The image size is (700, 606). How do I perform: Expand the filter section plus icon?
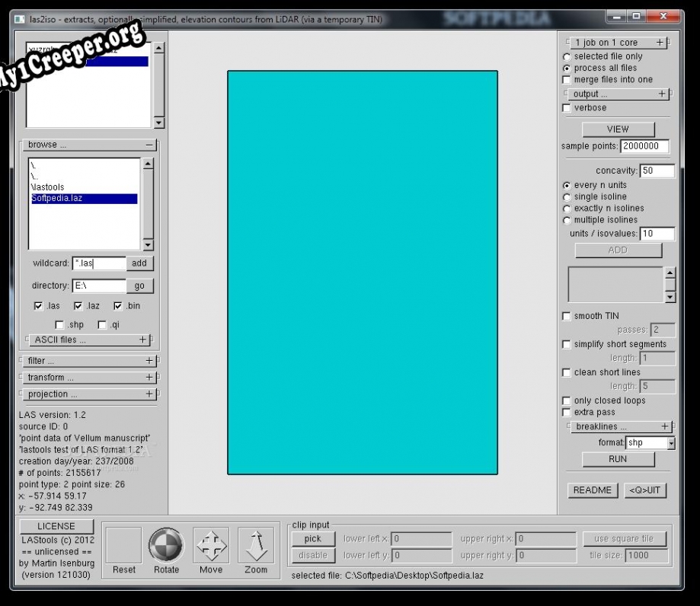[149, 361]
